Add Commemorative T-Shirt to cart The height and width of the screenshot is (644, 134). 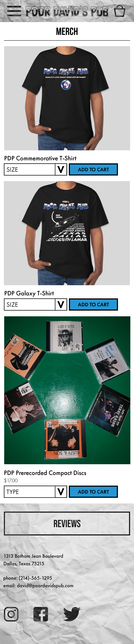tap(93, 170)
